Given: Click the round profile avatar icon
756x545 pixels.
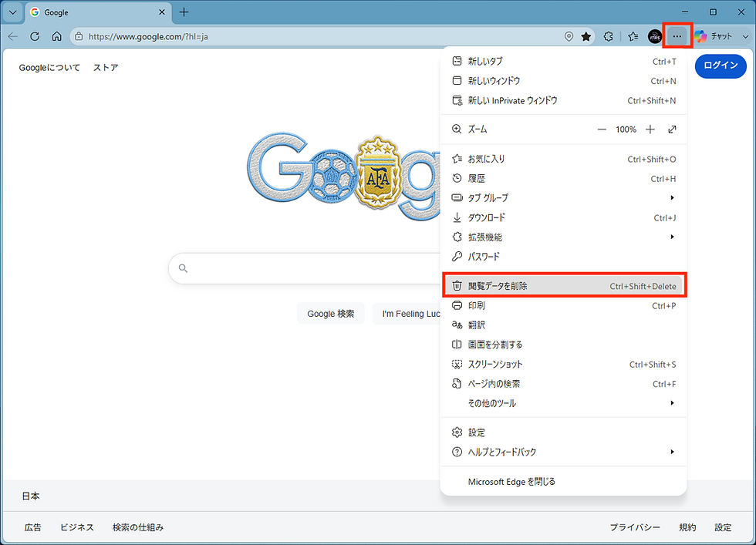Looking at the screenshot, I should tap(655, 37).
